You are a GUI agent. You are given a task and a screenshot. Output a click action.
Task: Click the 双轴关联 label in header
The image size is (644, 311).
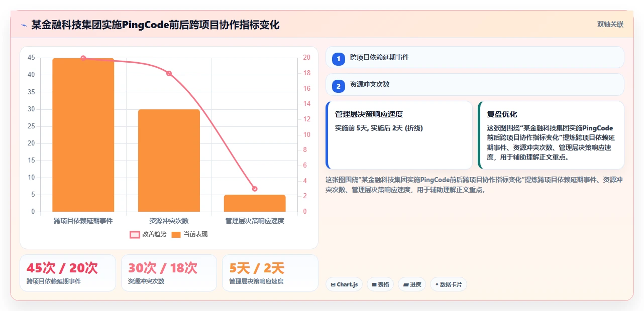click(610, 24)
